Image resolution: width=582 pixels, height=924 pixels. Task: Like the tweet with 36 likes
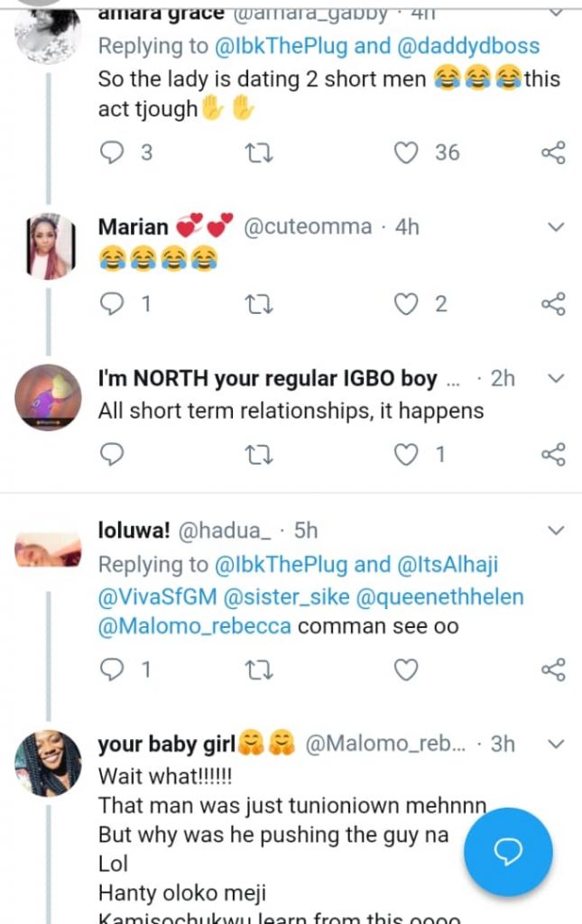(x=407, y=152)
